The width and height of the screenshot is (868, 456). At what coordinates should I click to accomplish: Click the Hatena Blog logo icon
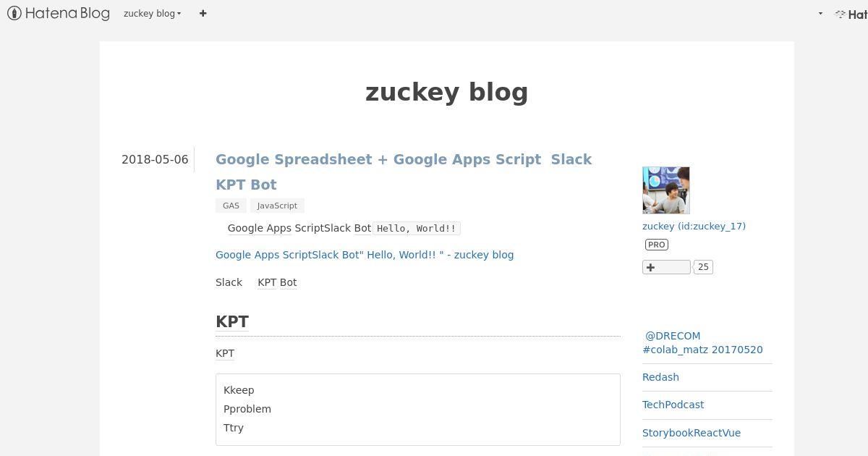tap(58, 13)
